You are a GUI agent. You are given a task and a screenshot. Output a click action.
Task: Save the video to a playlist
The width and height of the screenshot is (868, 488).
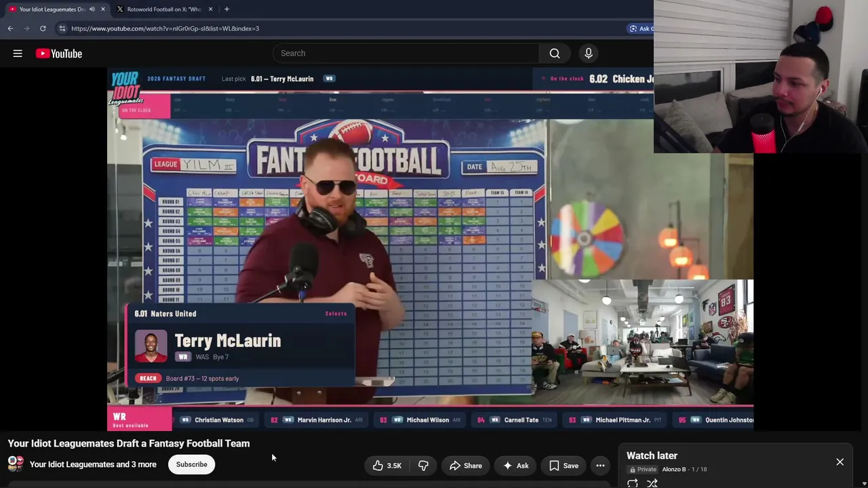[564, 466]
